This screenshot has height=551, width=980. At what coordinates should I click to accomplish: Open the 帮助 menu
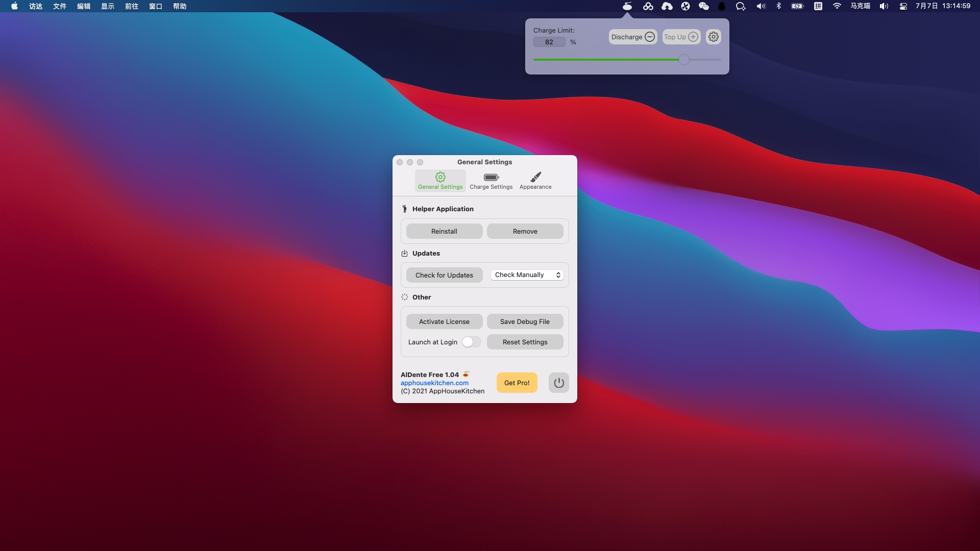tap(180, 6)
